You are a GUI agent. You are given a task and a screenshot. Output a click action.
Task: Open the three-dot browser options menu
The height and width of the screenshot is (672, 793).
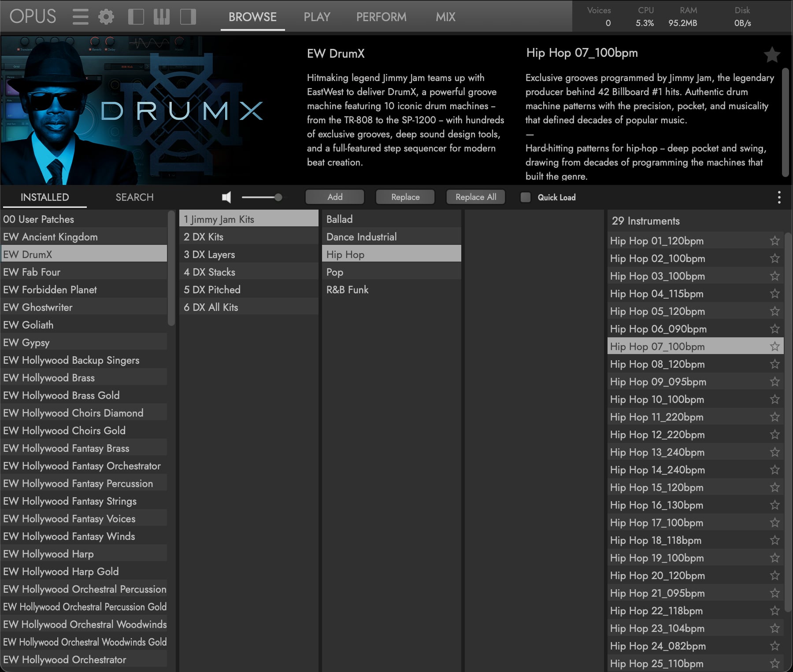[779, 197]
